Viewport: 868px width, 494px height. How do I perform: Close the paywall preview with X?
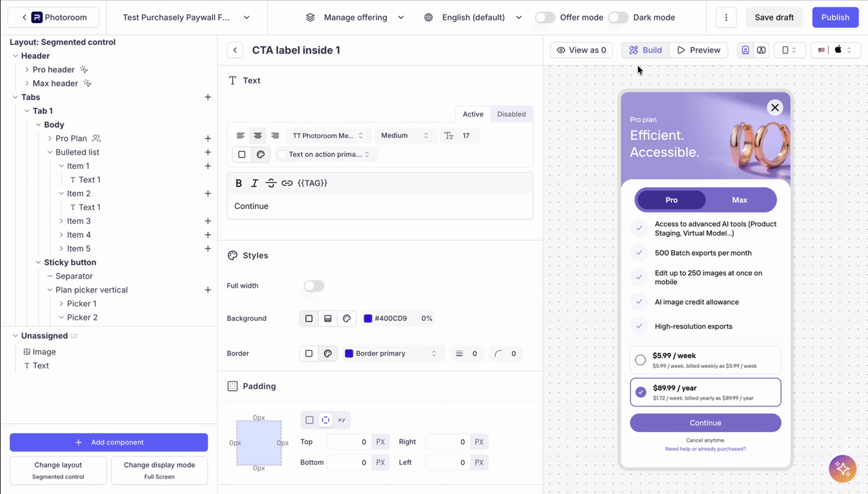coord(774,107)
